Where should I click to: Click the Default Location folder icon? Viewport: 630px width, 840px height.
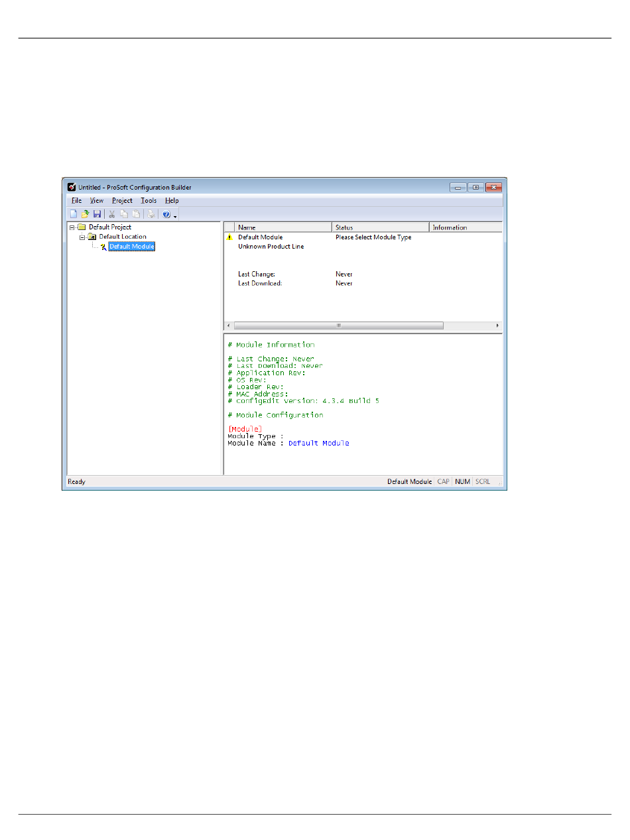click(93, 237)
